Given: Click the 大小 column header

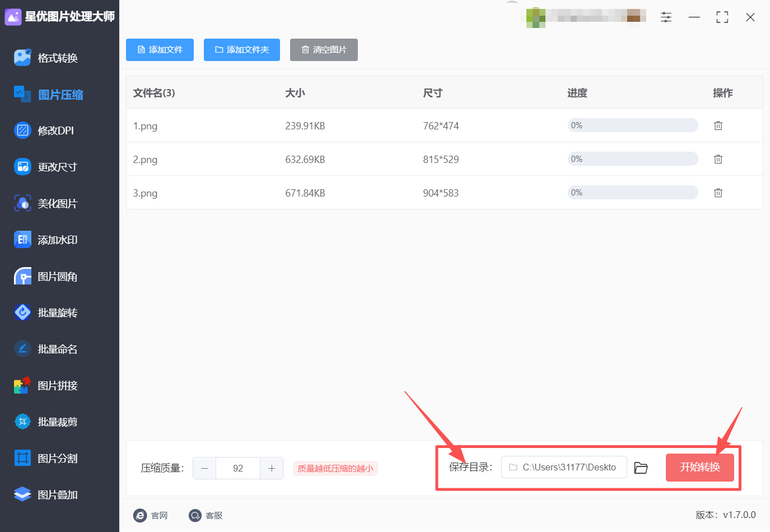Looking at the screenshot, I should 295,93.
